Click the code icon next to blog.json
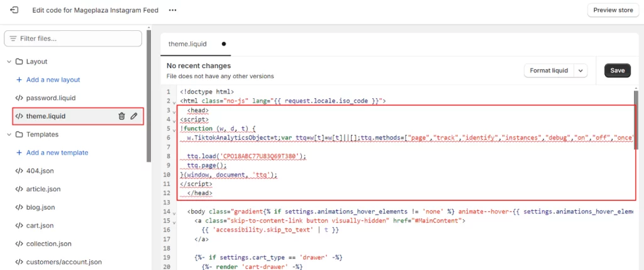The height and width of the screenshot is (270, 644). click(x=19, y=207)
